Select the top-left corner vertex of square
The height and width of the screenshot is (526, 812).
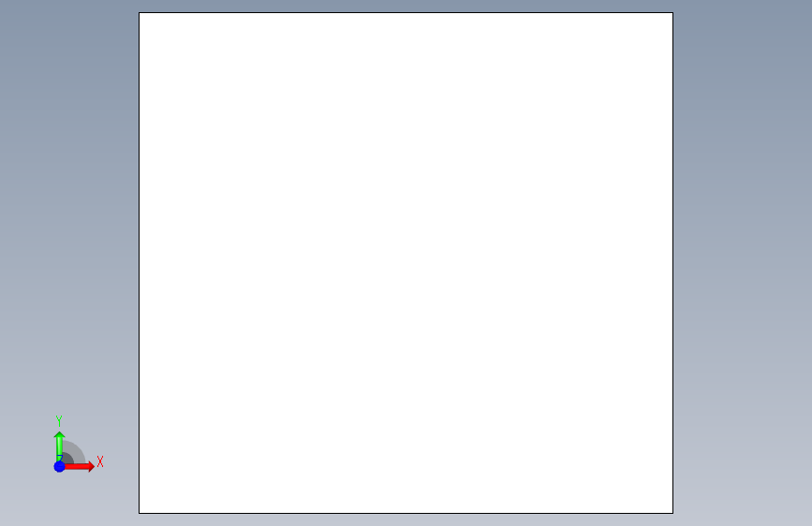pyautogui.click(x=140, y=13)
